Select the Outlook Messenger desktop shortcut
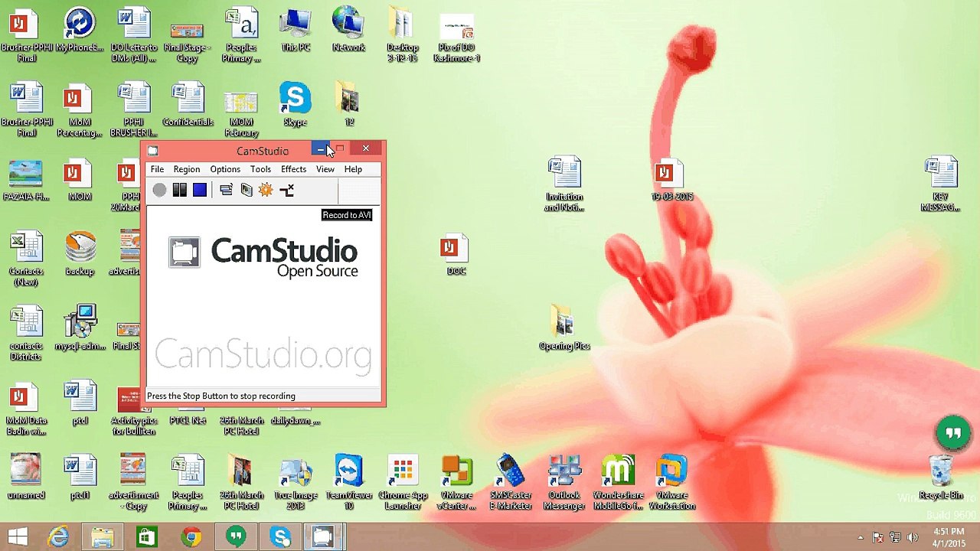Screen dimensions: 980x551 point(564,482)
